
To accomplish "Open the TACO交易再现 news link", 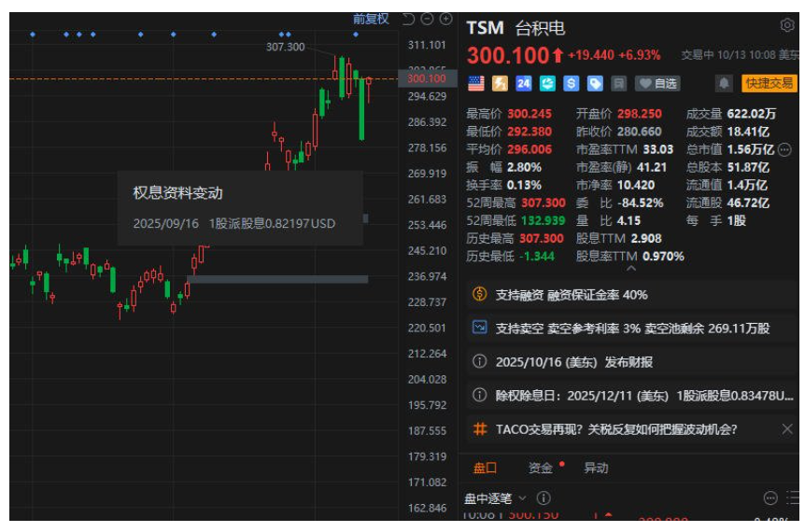I will pyautogui.click(x=616, y=429).
